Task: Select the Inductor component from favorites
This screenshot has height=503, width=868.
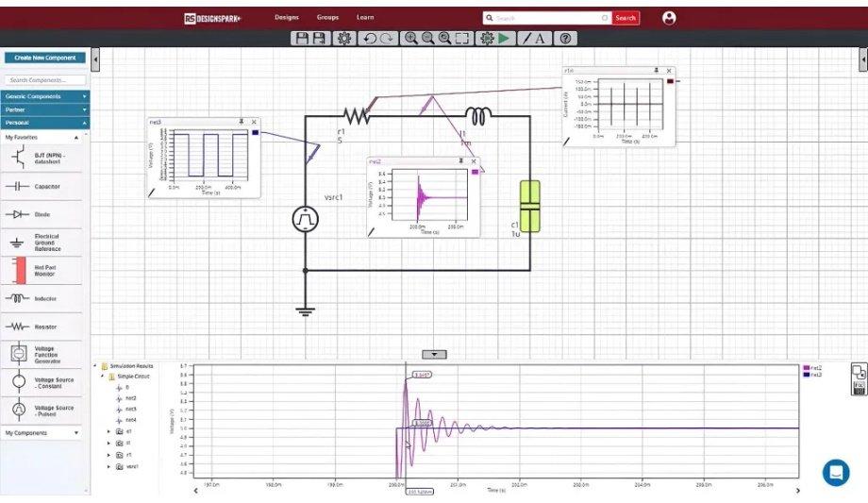Action: pos(42,298)
